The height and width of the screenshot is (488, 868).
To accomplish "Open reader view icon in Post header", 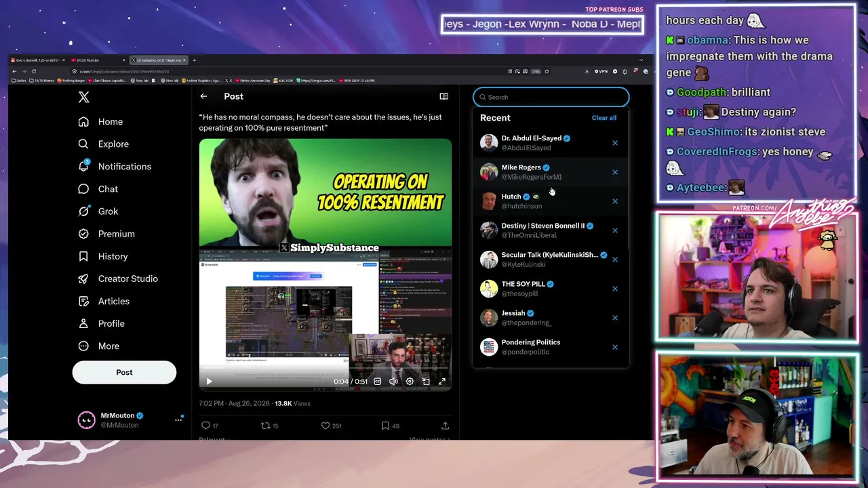I will [443, 96].
